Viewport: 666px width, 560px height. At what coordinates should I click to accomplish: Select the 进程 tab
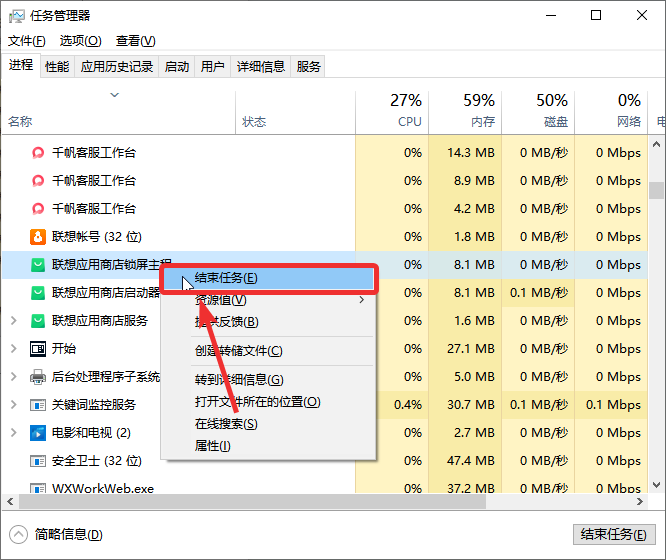pyautogui.click(x=21, y=65)
